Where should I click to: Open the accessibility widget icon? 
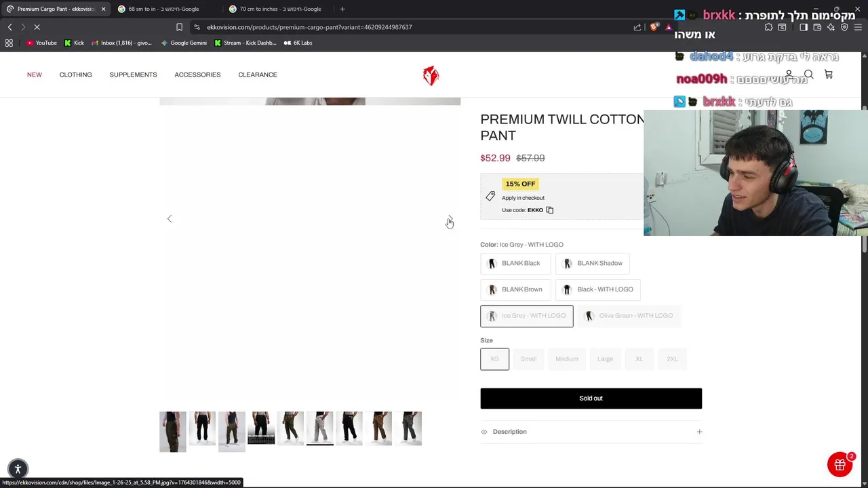pyautogui.click(x=18, y=468)
